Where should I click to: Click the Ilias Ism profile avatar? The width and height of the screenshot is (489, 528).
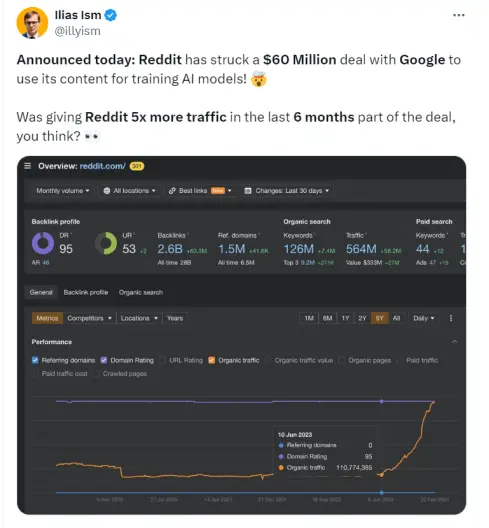tap(32, 23)
